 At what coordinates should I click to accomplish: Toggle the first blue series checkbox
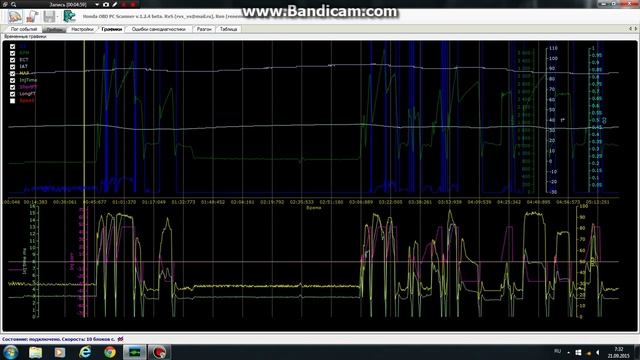point(12,47)
